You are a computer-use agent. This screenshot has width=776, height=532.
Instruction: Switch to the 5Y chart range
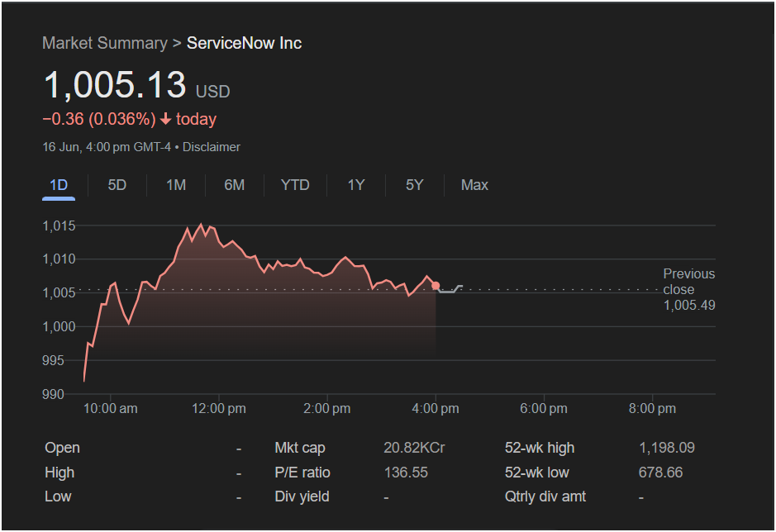(414, 185)
